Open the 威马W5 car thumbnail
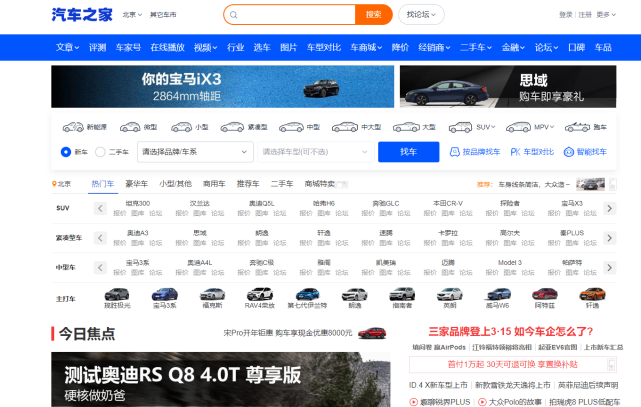 (x=497, y=294)
